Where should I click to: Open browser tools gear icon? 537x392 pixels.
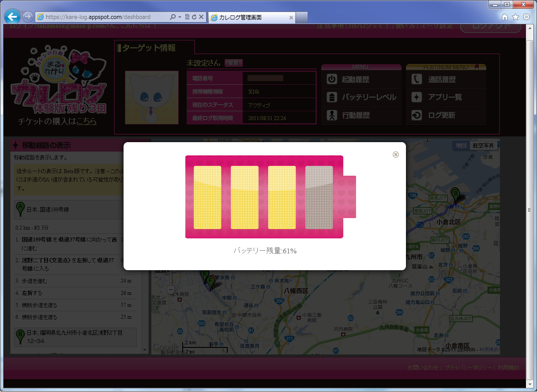point(526,17)
